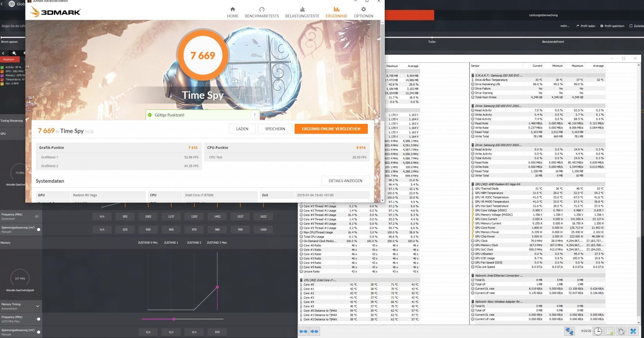Toggle GPU Spannungssteuerung Manuell switch
Viewport: 644px width, 338px height.
(x=39, y=230)
